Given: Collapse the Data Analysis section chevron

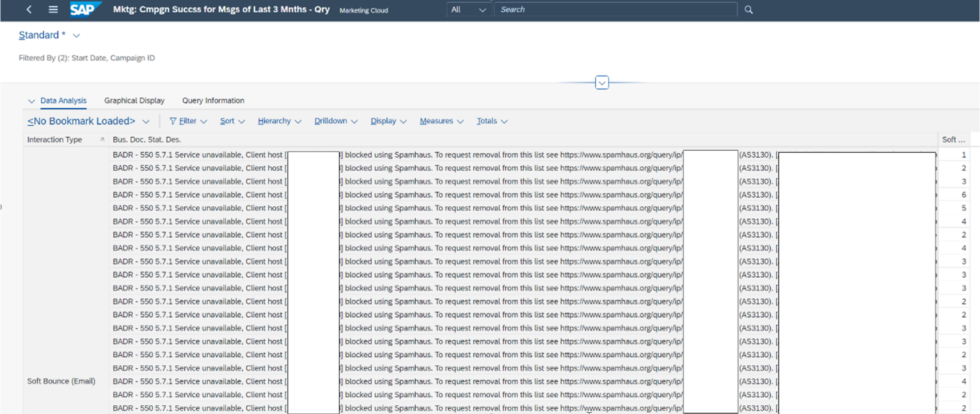Looking at the screenshot, I should coord(31,101).
